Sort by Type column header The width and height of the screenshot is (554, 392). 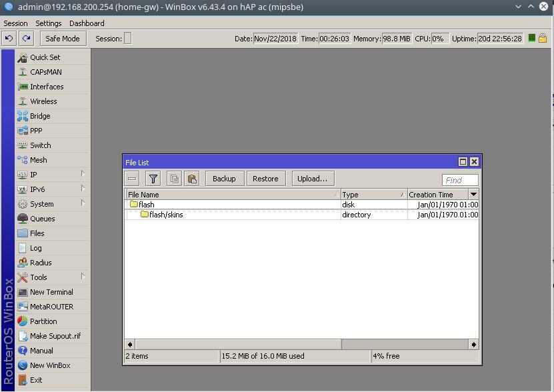pos(374,195)
